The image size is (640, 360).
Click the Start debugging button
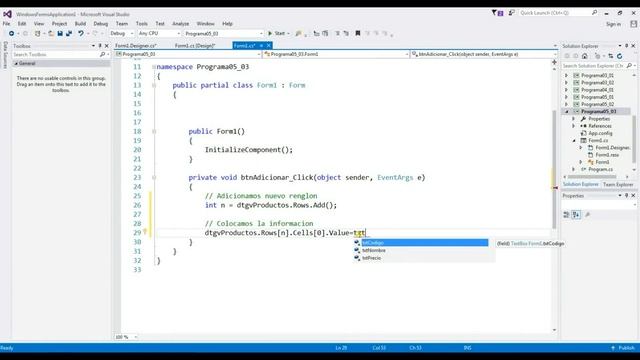click(x=277, y=33)
